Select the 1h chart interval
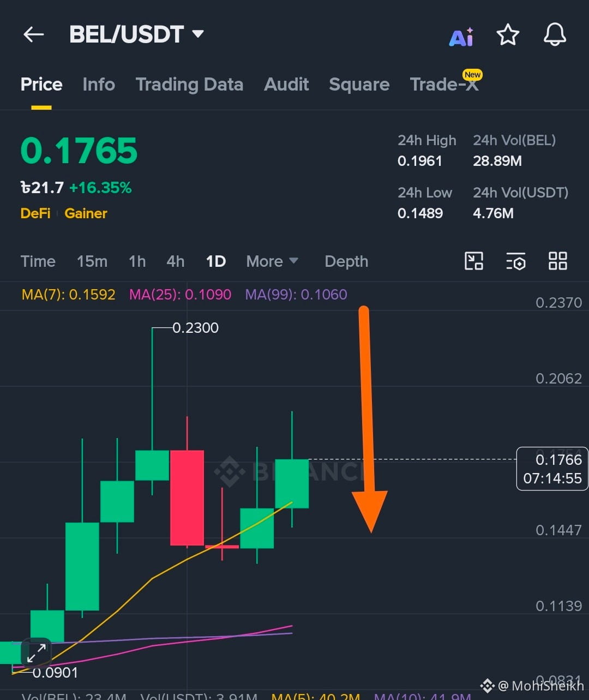The height and width of the screenshot is (700, 589). click(x=137, y=261)
